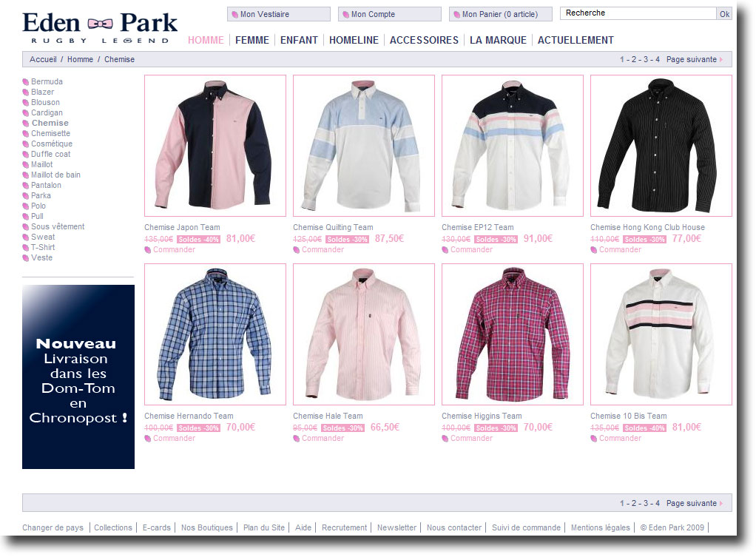Click the ball icon beside Quilting Team Commander
The width and height of the screenshot is (756, 560).
pos(296,249)
